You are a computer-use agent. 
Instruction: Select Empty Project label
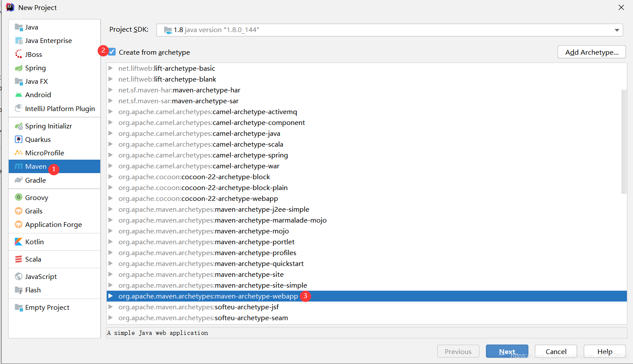coord(47,308)
